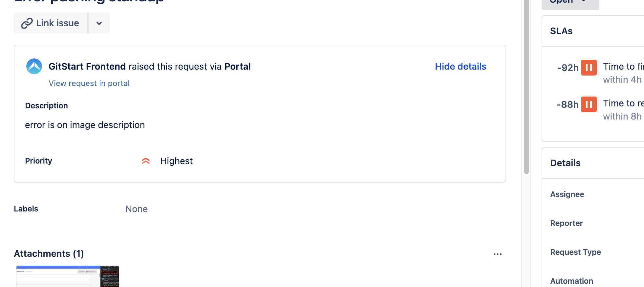
Task: Click the page vertical scrollbar
Action: pos(526,87)
